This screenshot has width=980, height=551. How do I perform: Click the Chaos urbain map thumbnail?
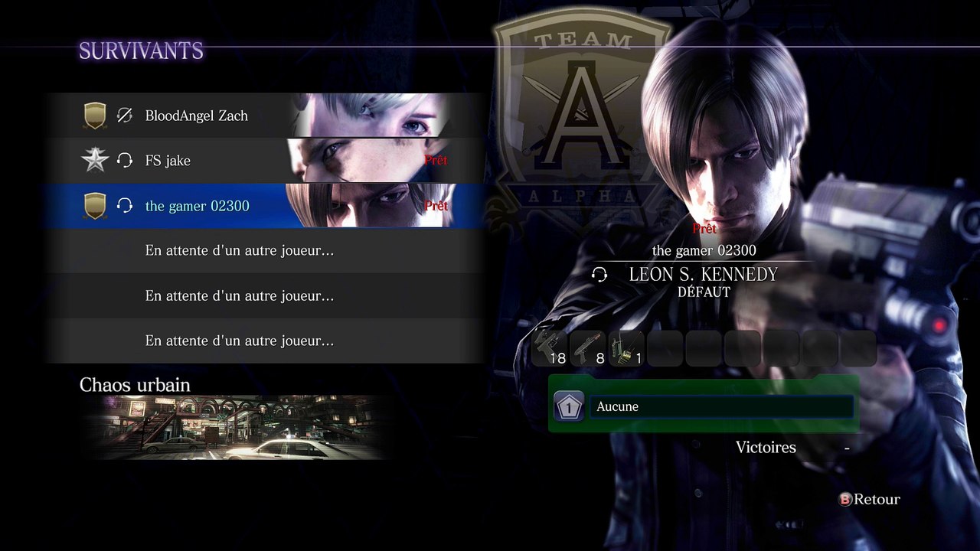pyautogui.click(x=237, y=427)
